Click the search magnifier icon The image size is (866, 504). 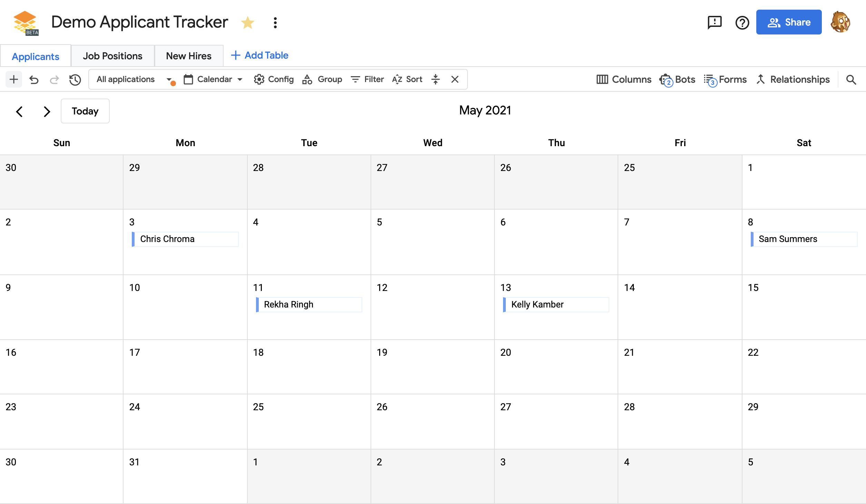click(851, 80)
